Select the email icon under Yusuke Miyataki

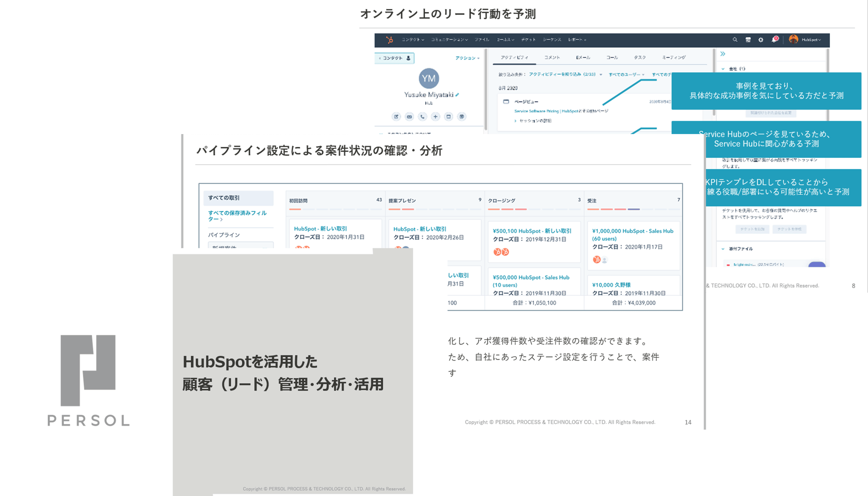click(x=410, y=117)
